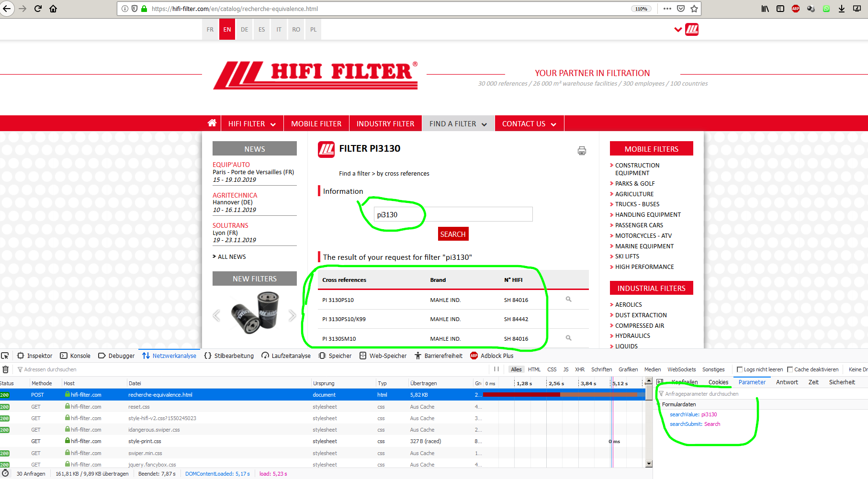Toggle the JS request filter

pos(566,369)
